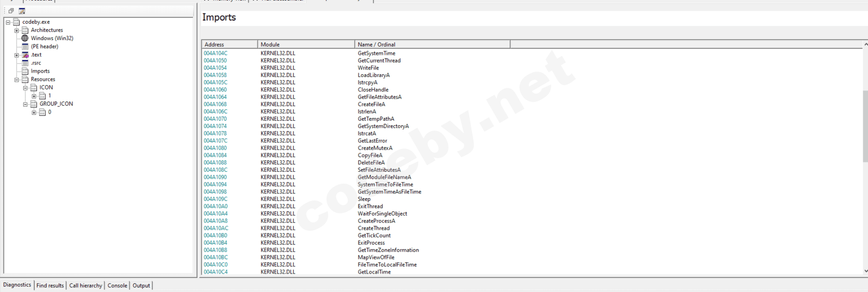Select the GetSystemDirectoryA import name

point(384,126)
